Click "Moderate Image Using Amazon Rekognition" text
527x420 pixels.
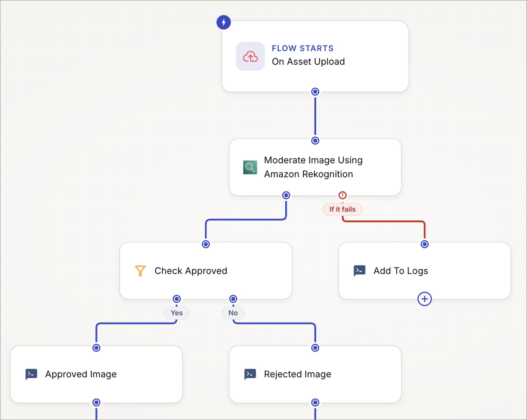pos(313,167)
